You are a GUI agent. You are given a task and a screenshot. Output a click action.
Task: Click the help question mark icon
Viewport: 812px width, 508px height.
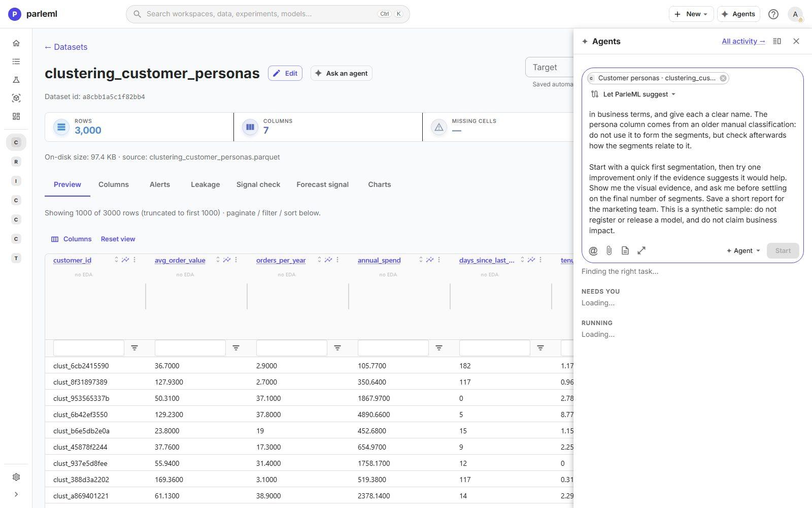773,14
